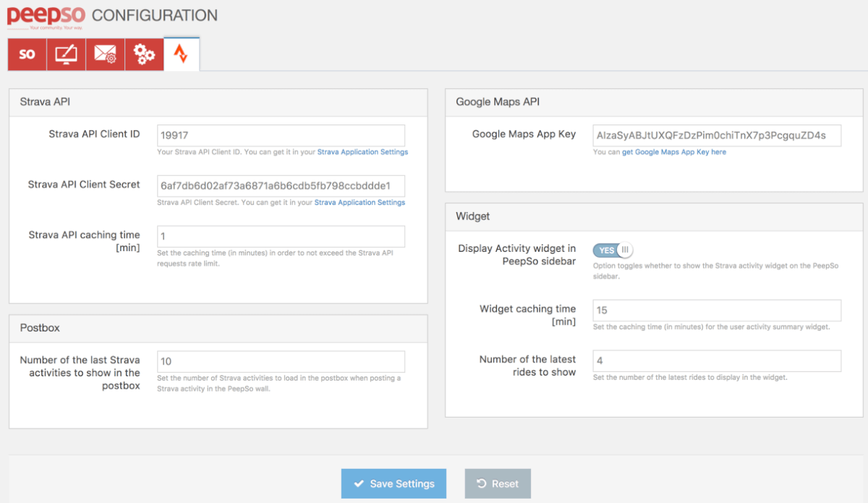The height and width of the screenshot is (503, 868).
Task: Focus the Strava API Client ID field
Action: pyautogui.click(x=281, y=135)
